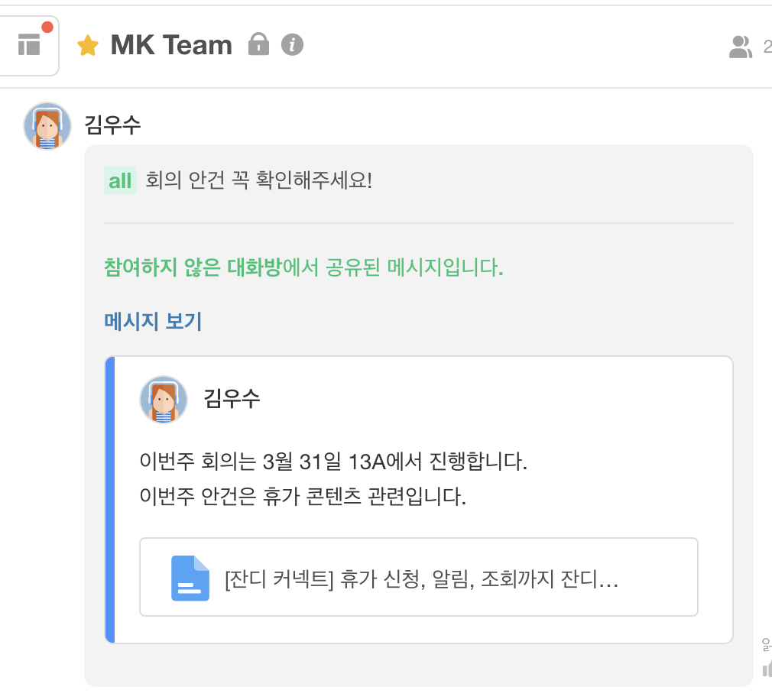Image resolution: width=772 pixels, height=700 pixels.
Task: Open the "메시지 보기" link
Action: tap(153, 321)
